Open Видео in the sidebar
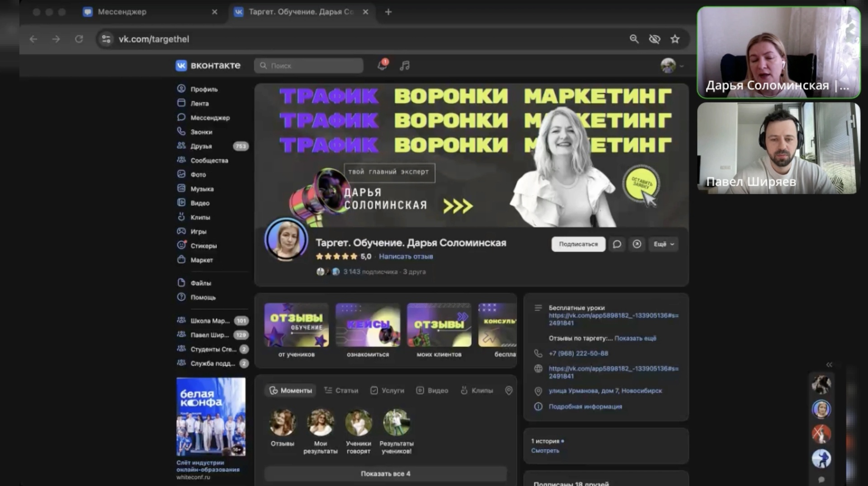 193,203
